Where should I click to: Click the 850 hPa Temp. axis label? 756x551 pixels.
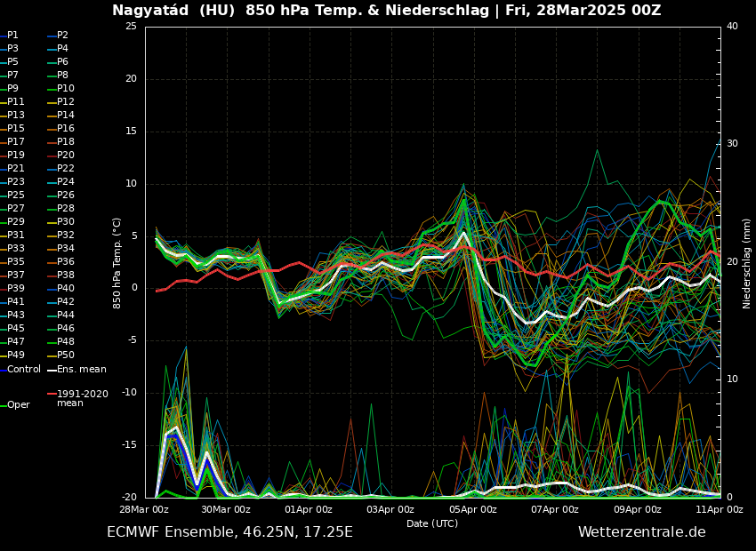(117, 263)
